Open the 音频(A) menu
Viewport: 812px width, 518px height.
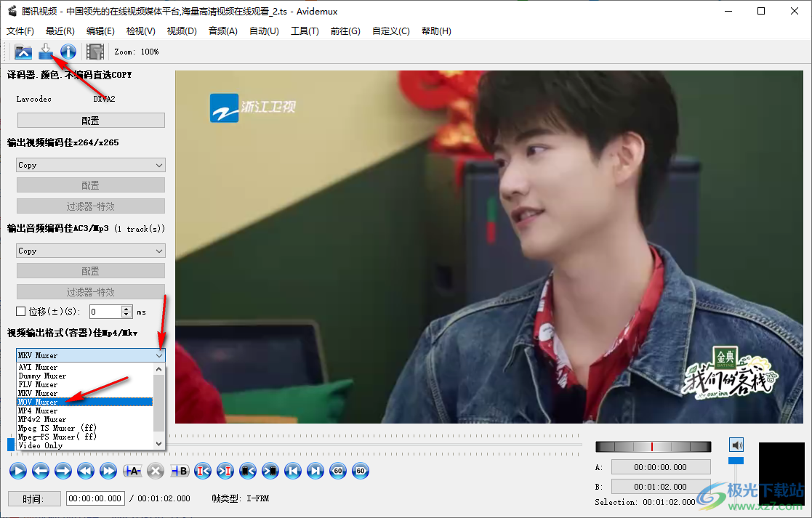(222, 31)
